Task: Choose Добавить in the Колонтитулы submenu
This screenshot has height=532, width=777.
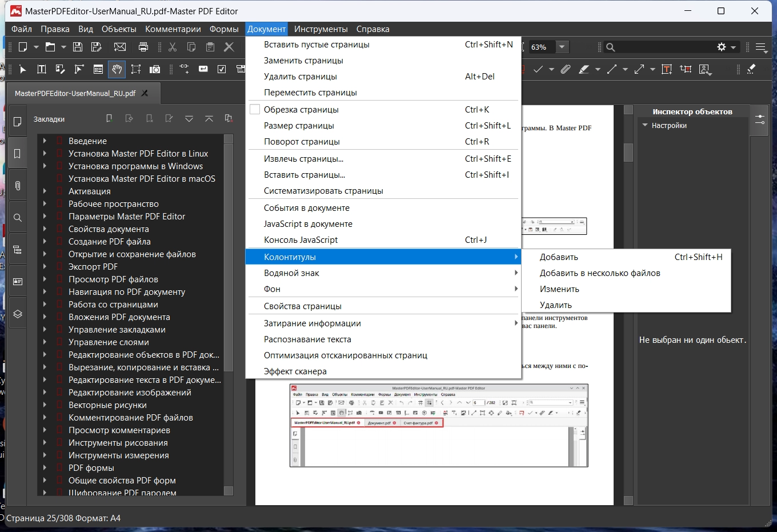Action: 559,257
